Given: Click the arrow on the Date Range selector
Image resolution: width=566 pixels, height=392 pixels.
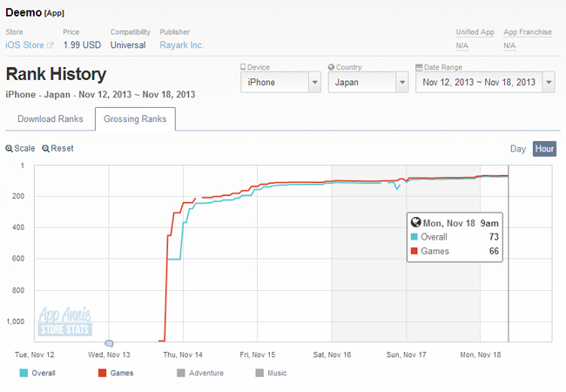Looking at the screenshot, I should [x=549, y=82].
